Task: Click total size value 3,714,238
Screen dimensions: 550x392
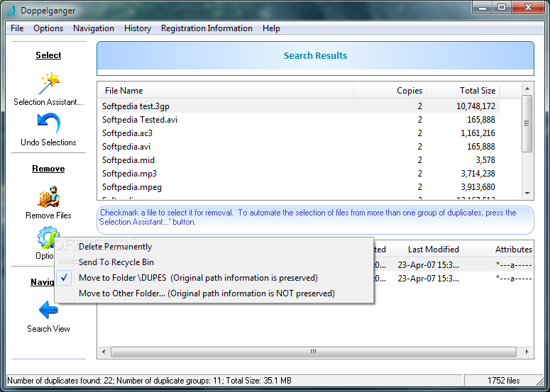Action: coord(478,174)
